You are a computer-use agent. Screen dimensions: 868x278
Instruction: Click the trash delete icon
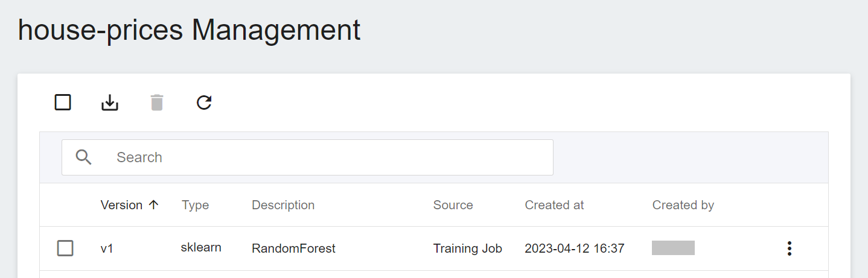click(x=157, y=103)
